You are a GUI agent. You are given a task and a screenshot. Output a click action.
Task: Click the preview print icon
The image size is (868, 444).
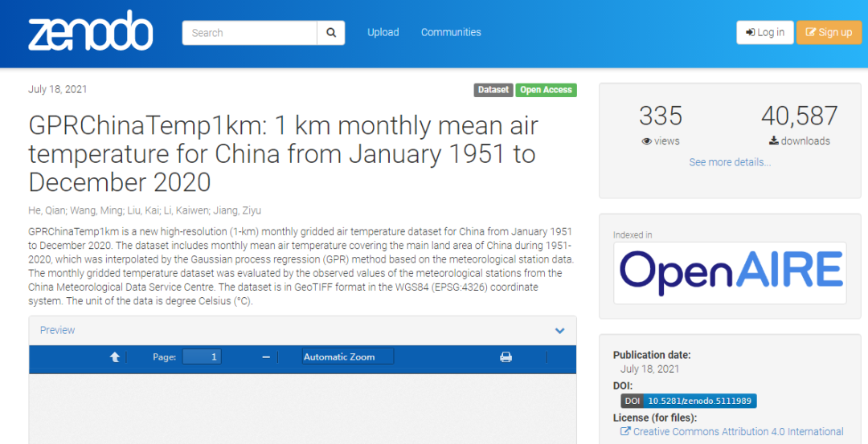[506, 357]
